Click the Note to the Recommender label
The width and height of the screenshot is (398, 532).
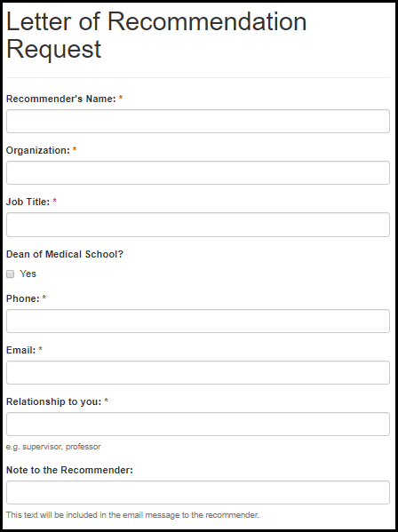tap(69, 470)
